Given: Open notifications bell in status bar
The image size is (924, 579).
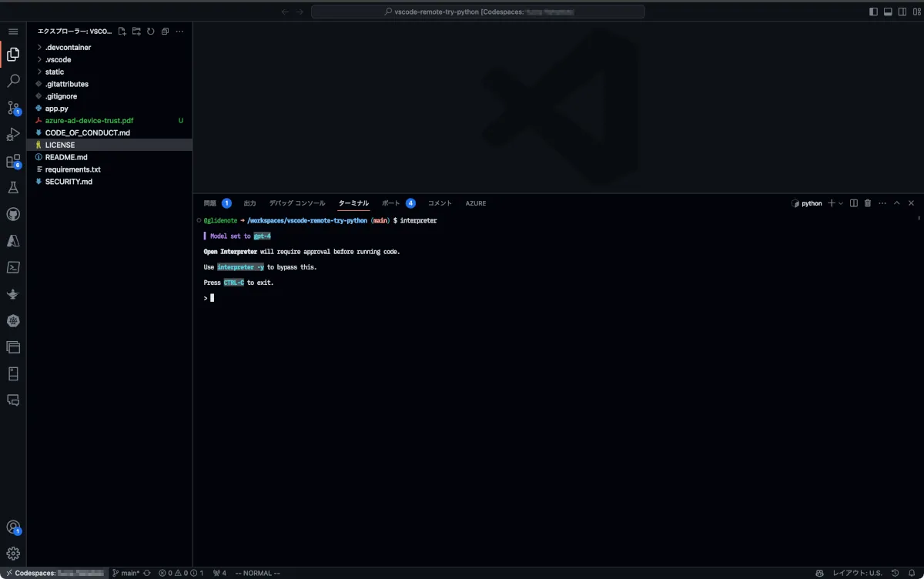Looking at the screenshot, I should [x=913, y=573].
